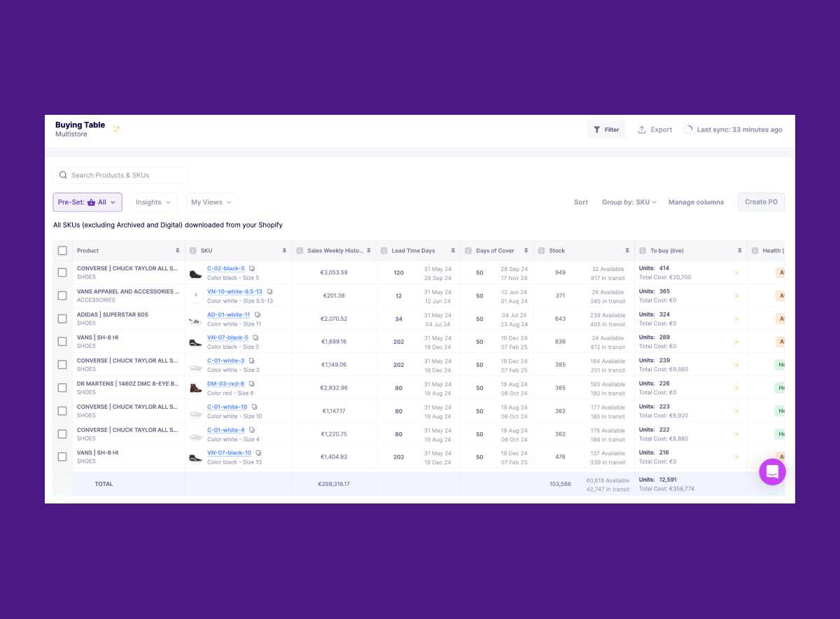Open SKU link C-02-black-5
This screenshot has height=619, width=840.
pos(226,268)
